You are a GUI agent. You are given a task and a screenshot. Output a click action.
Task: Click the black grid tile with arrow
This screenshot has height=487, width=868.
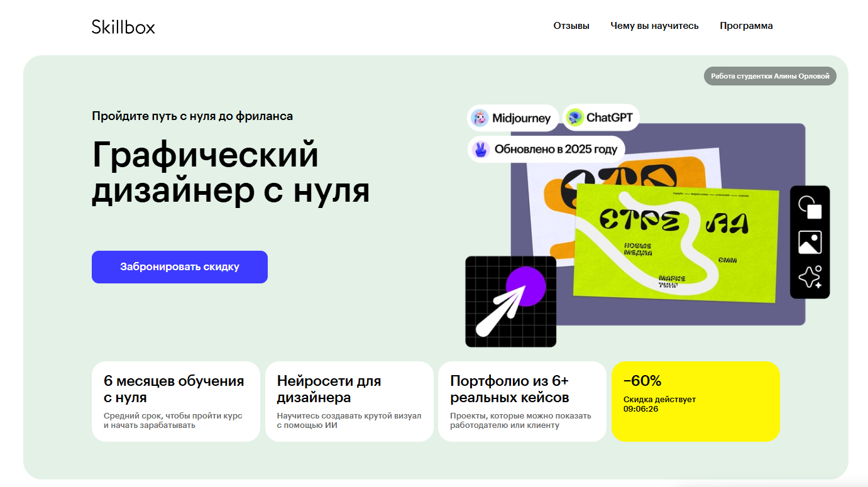(511, 302)
